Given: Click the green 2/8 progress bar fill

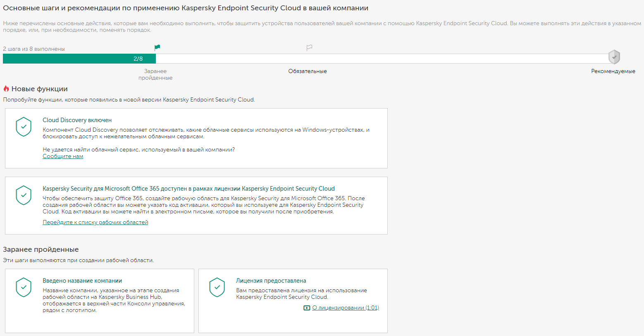Looking at the screenshot, I should pos(79,59).
